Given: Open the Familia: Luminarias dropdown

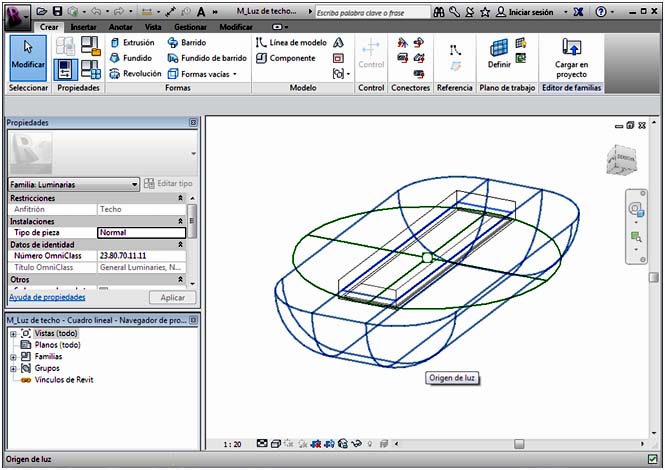Looking at the screenshot, I should (134, 184).
